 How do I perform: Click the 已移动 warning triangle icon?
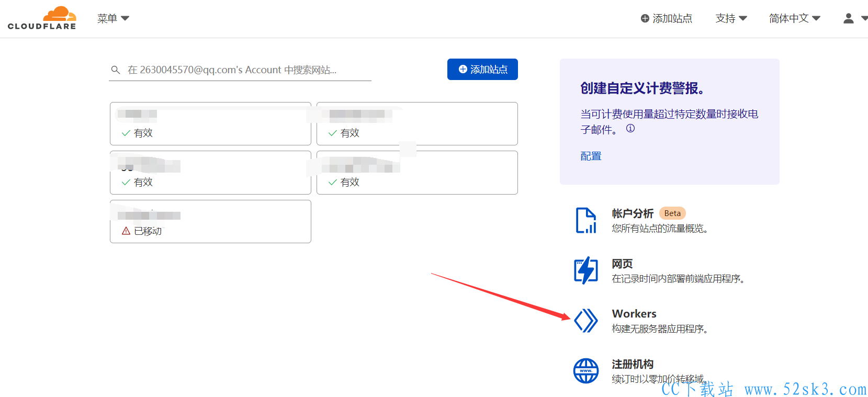(126, 231)
